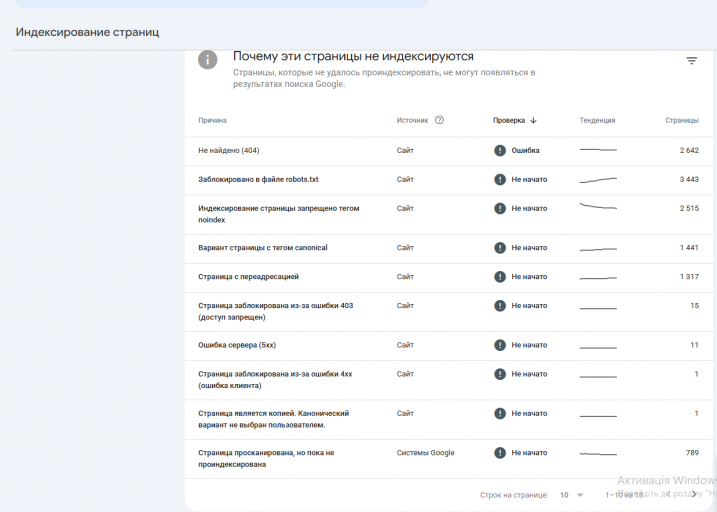Click Не начато status in robots.txt row
The image size is (717, 512).
tap(529, 179)
